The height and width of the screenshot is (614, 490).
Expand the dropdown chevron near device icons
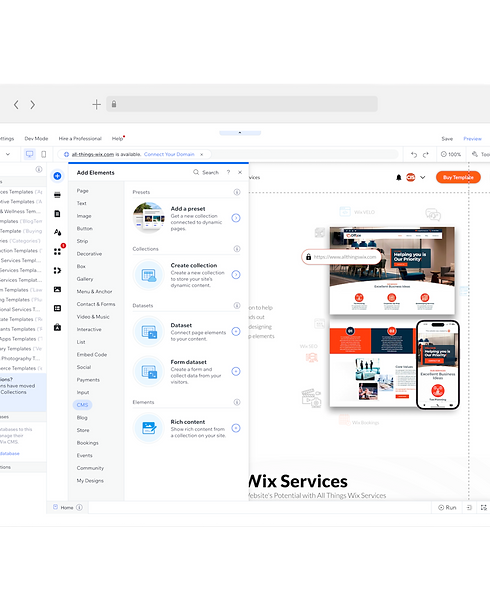8,154
